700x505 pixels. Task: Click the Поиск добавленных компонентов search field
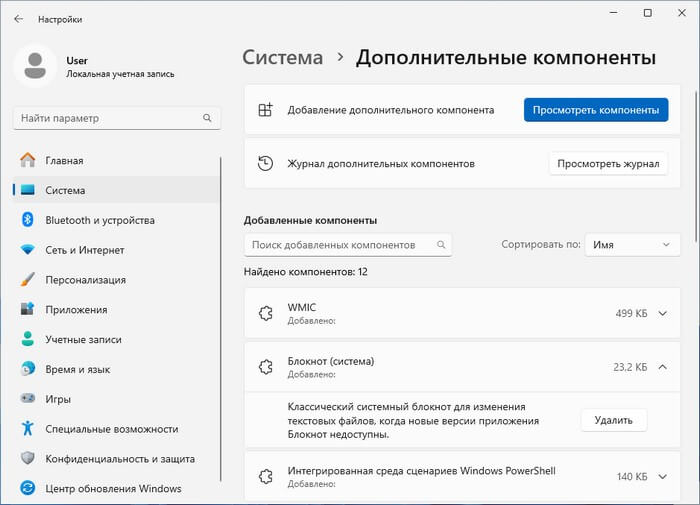[340, 244]
